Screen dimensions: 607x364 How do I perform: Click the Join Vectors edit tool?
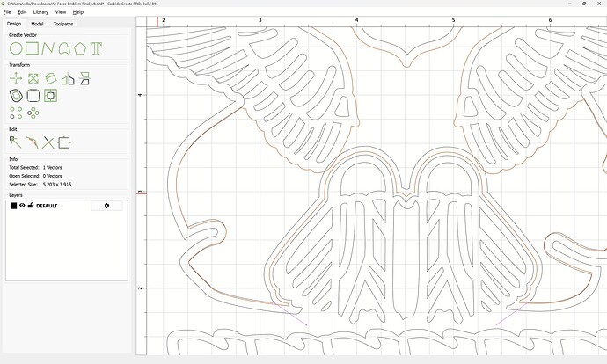click(33, 142)
